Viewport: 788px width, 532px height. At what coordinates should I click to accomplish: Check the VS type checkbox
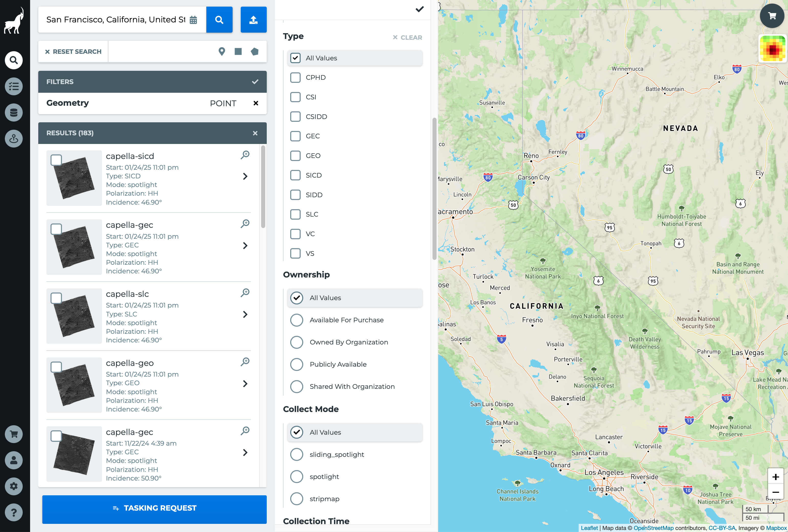[295, 254]
